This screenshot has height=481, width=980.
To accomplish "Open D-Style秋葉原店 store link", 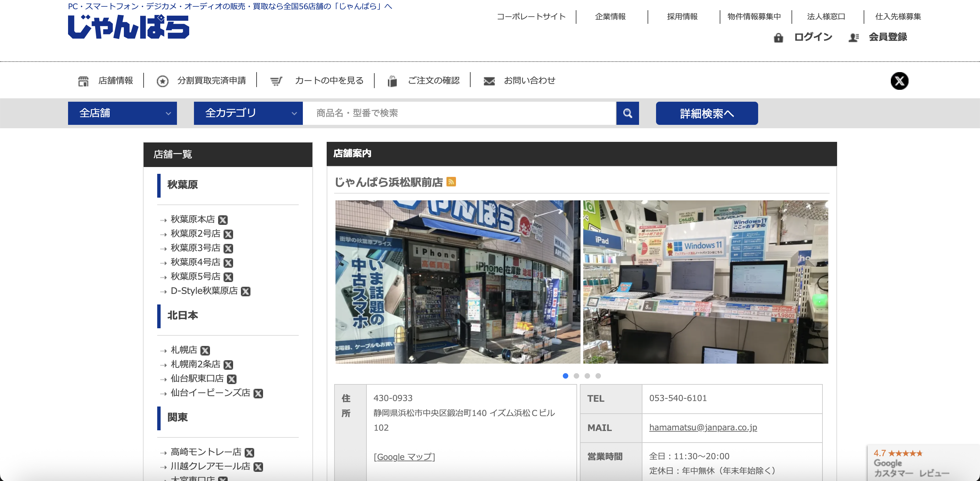I will (x=204, y=291).
